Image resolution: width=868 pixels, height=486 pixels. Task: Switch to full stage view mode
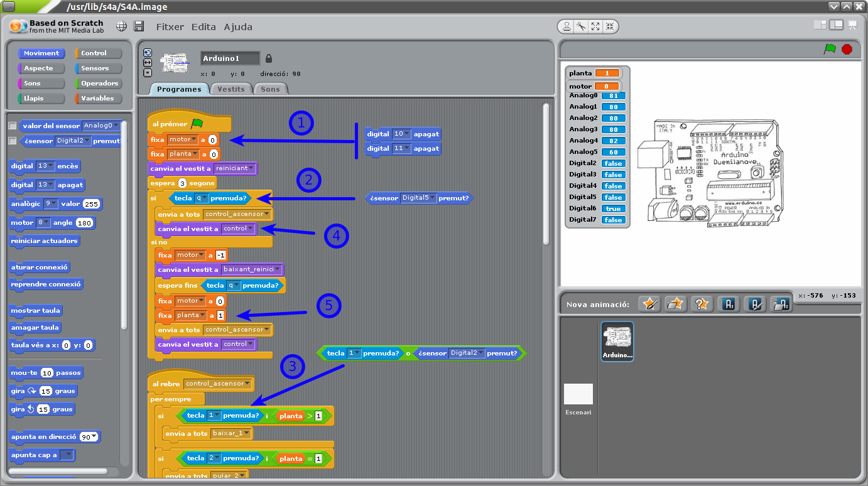pos(836,25)
